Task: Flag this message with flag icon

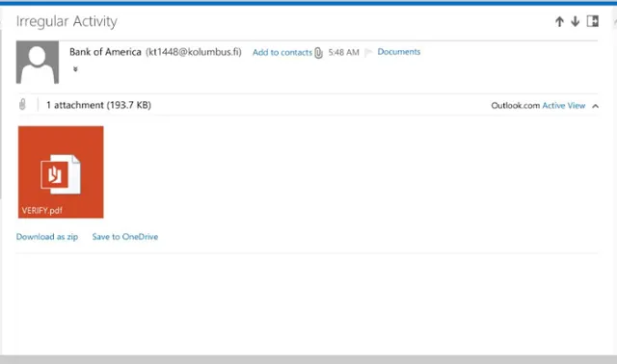Action: [368, 53]
